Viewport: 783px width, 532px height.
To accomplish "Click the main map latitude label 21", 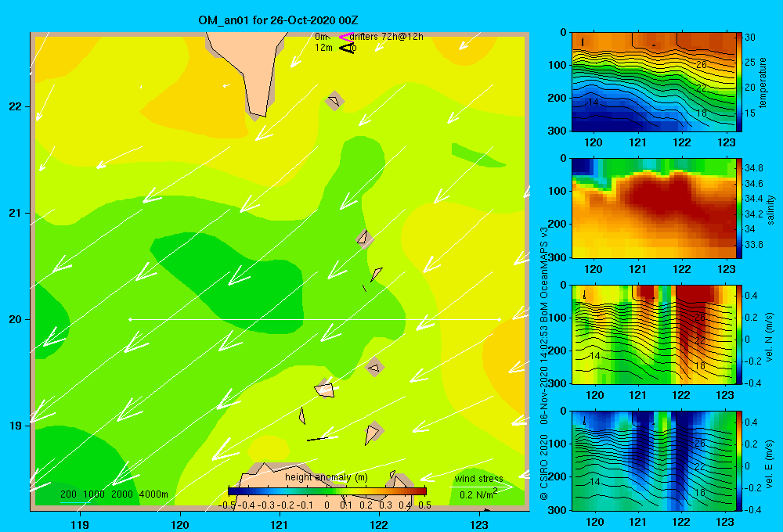I will click(x=16, y=213).
